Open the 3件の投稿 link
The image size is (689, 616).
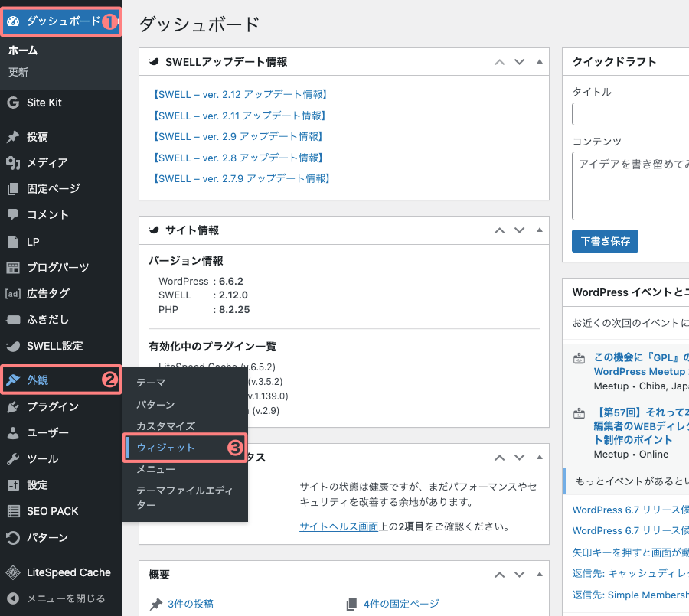(x=191, y=604)
